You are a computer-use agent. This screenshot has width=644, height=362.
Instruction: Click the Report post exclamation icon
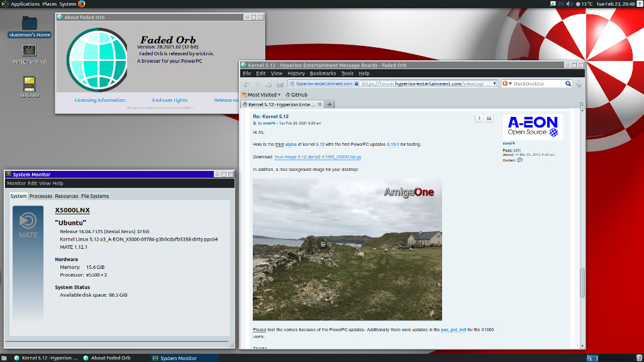coord(479,118)
